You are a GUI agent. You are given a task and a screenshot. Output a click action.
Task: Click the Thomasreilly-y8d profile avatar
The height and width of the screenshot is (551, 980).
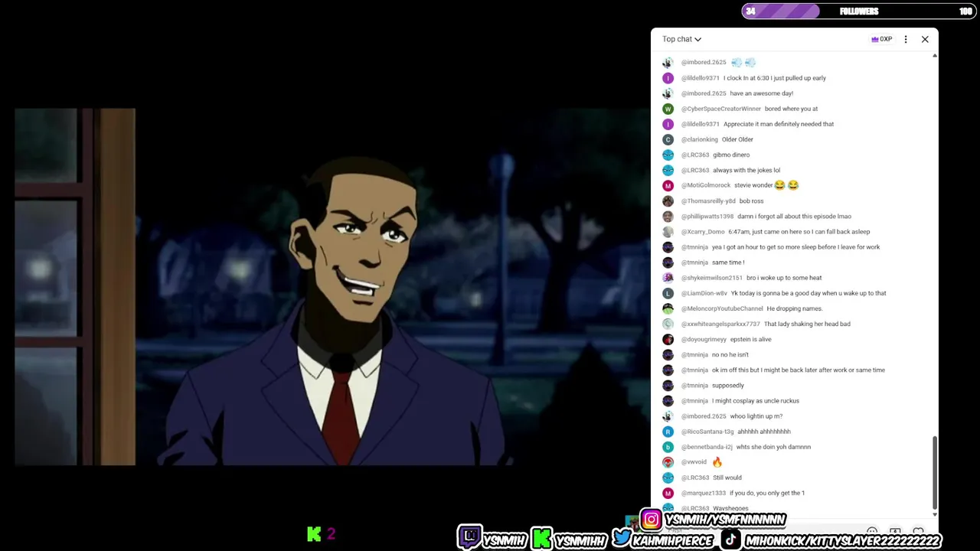tap(668, 201)
